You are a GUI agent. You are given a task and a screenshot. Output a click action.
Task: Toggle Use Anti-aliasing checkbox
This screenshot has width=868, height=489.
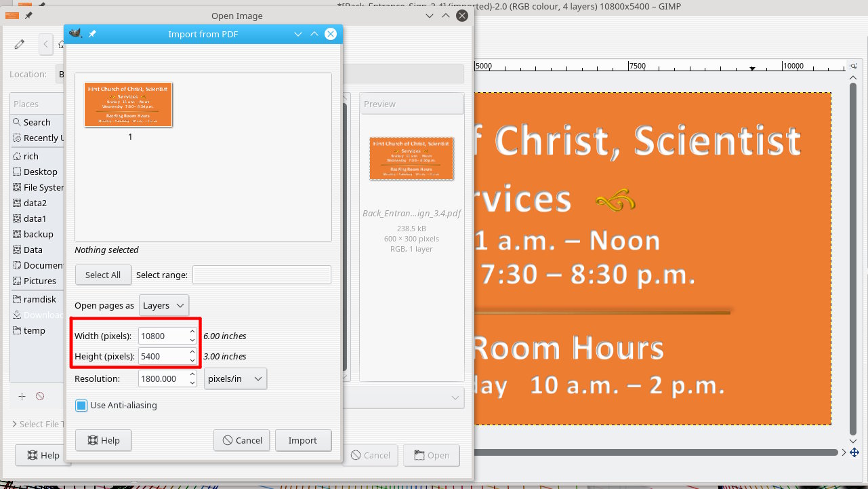81,406
